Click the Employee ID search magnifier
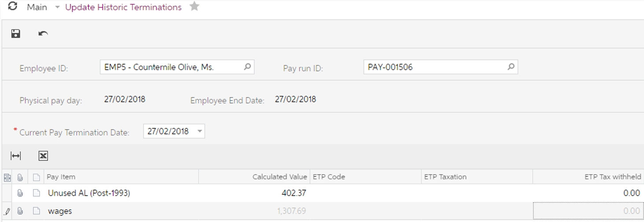This screenshot has height=222, width=644. [248, 67]
